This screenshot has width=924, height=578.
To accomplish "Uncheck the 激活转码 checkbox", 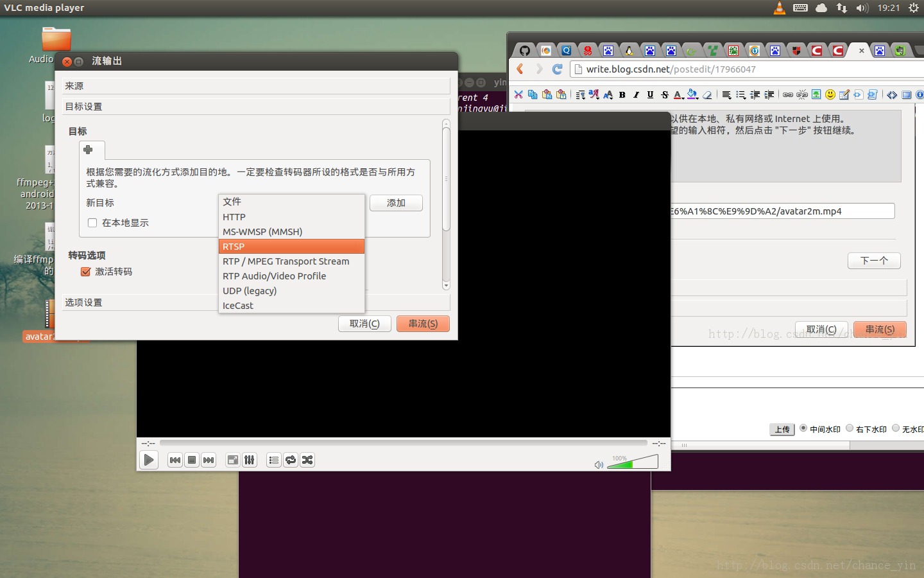I will coord(85,272).
